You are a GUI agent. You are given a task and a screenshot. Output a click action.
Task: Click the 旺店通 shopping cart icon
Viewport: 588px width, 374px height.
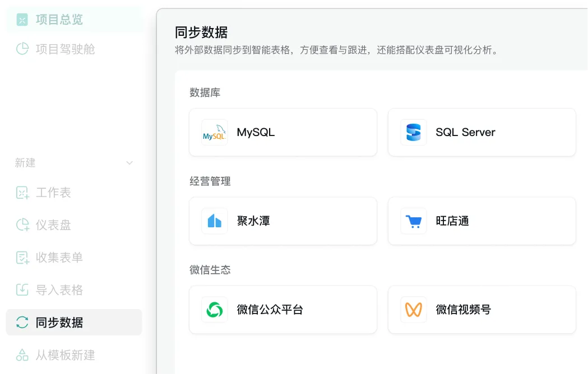click(413, 221)
